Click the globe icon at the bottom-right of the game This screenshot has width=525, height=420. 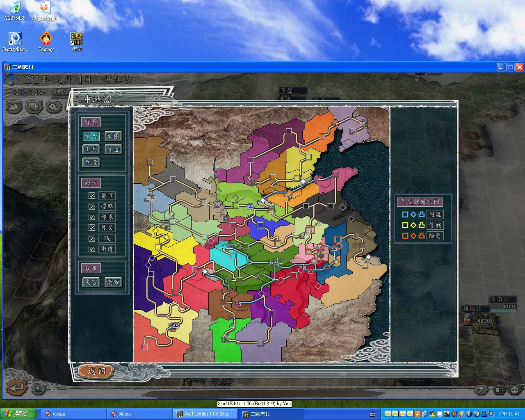coord(514,390)
